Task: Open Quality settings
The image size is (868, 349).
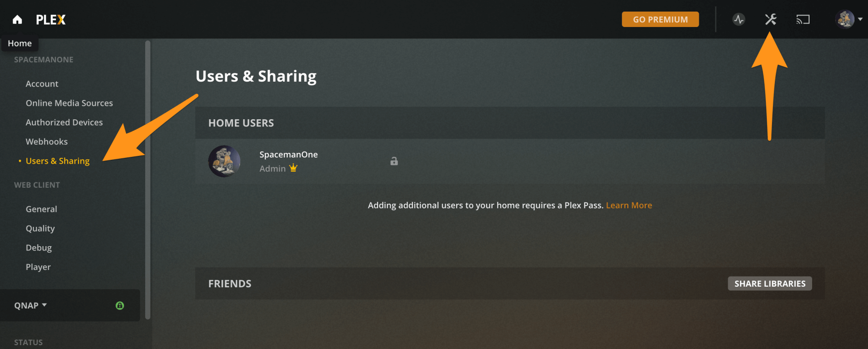Action: point(40,229)
